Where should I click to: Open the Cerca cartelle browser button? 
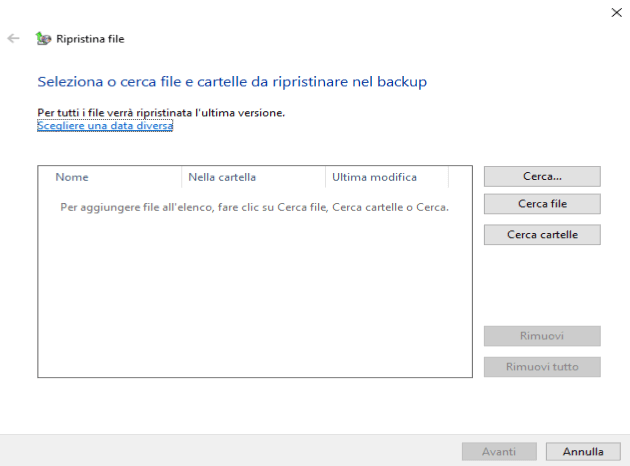click(542, 235)
